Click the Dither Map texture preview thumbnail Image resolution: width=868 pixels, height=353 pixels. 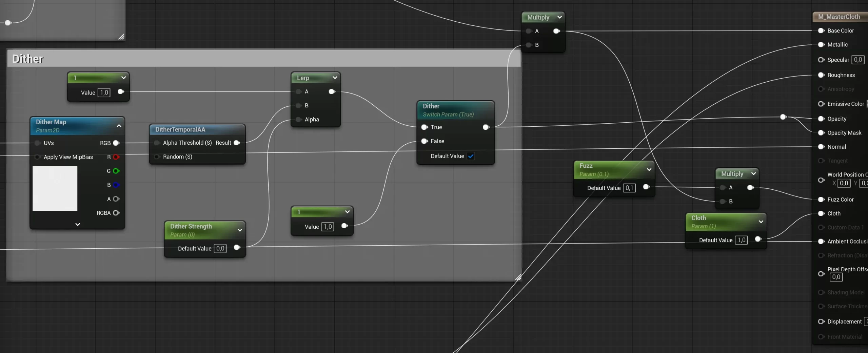point(55,188)
